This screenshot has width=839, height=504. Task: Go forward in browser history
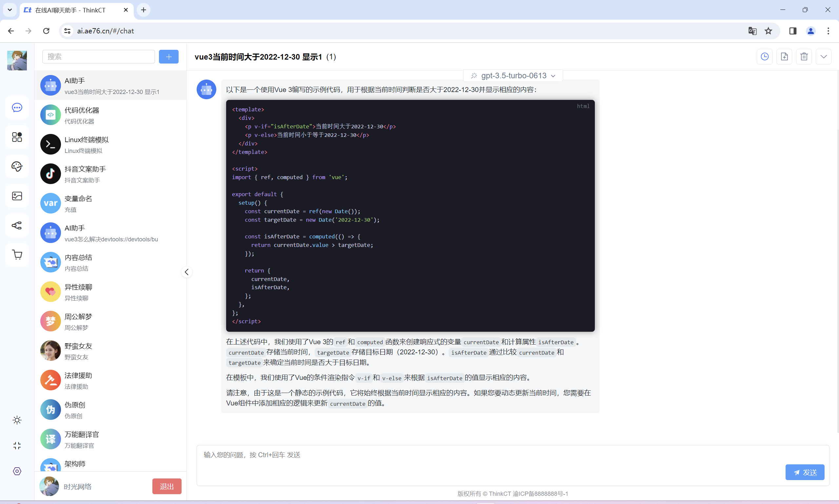[x=29, y=31]
